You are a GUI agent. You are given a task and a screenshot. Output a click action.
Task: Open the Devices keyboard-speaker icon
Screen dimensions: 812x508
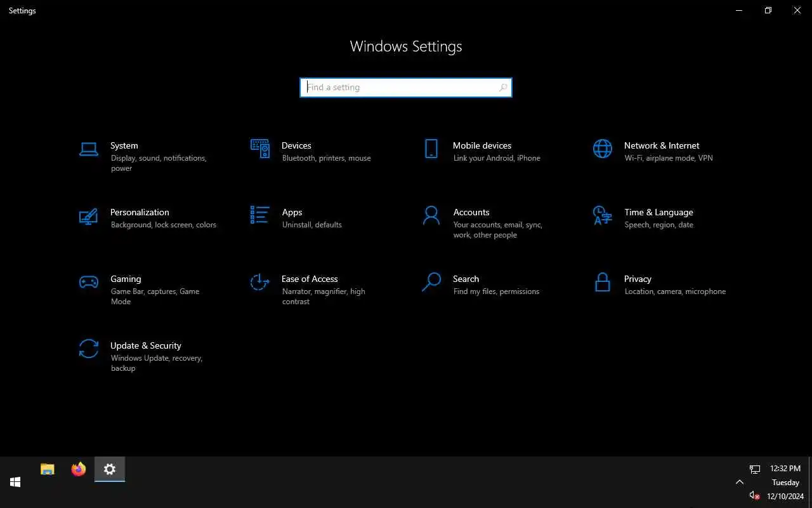[x=260, y=149]
